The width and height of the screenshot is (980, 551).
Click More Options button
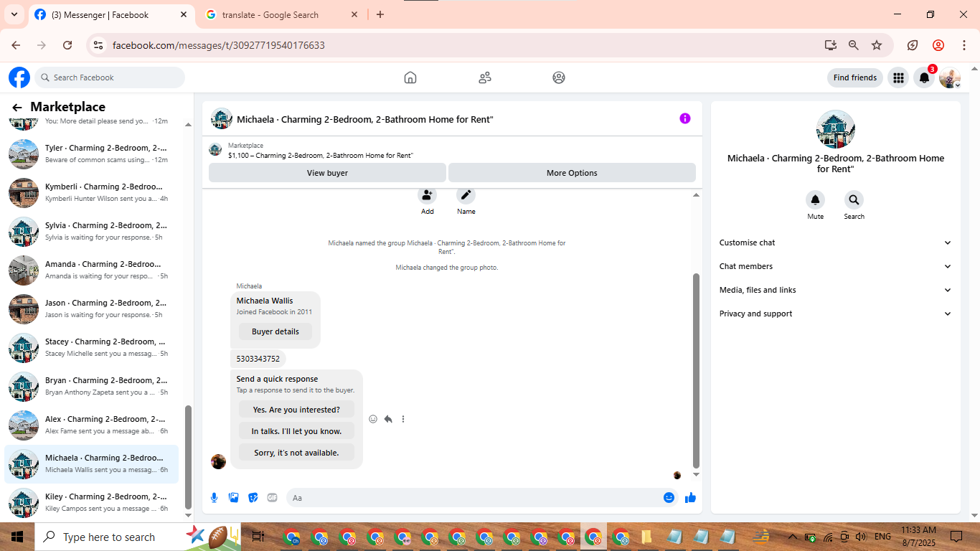coord(572,173)
